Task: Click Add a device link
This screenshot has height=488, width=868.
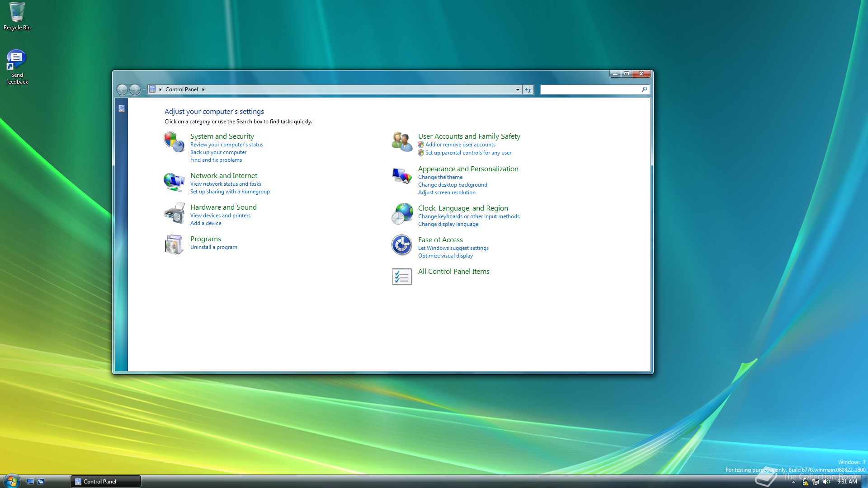Action: [x=206, y=223]
